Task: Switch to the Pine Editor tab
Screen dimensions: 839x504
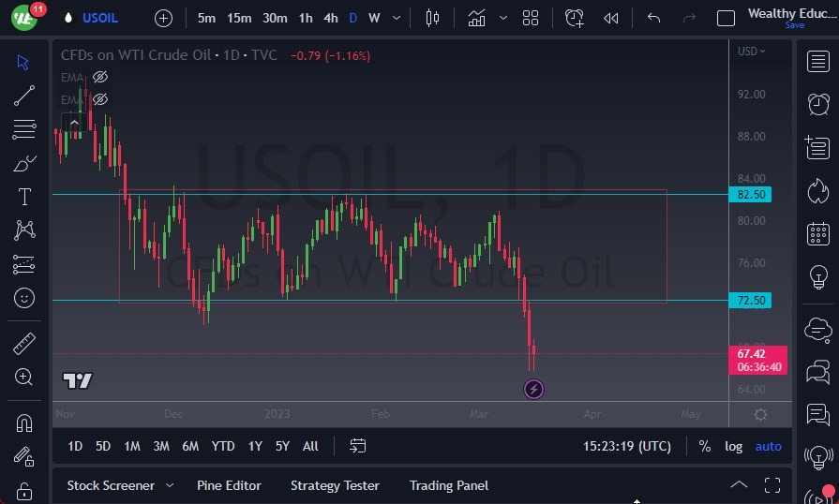Action: (x=229, y=485)
